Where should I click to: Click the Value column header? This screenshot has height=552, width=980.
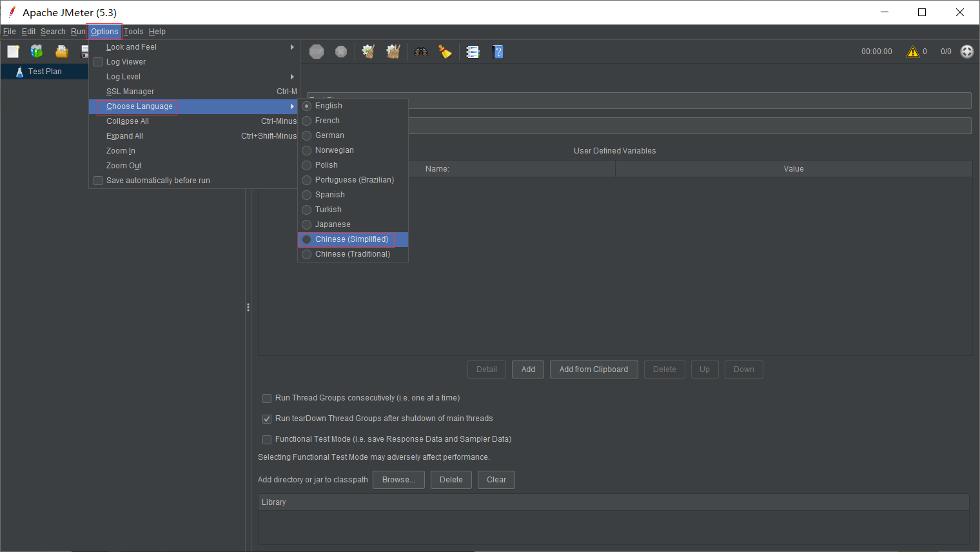coord(794,169)
